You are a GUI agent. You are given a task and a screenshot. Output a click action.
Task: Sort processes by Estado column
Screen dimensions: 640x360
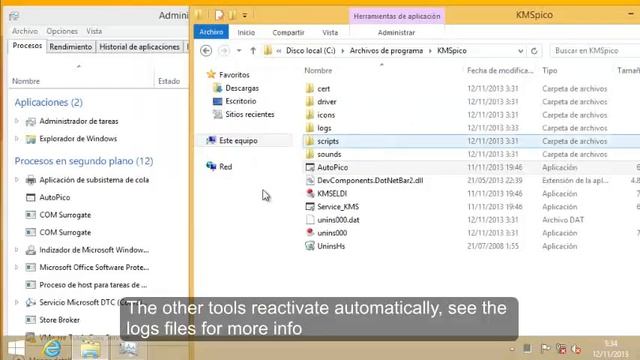pyautogui.click(x=169, y=81)
